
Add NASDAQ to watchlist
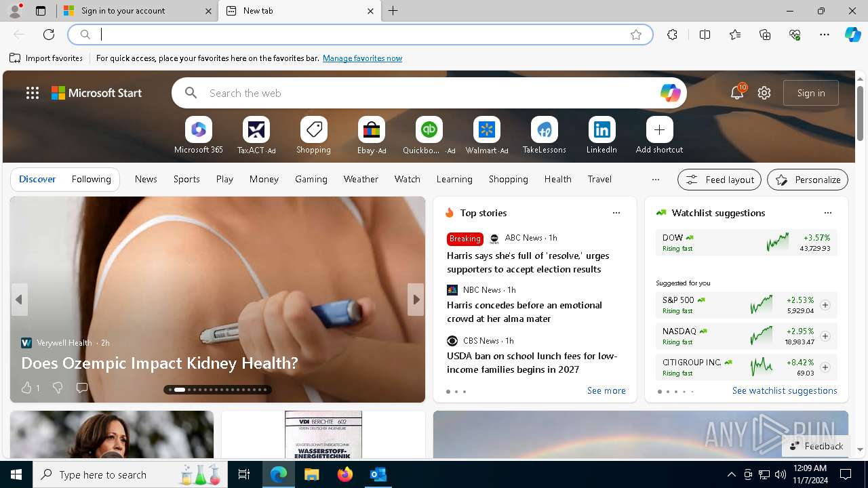click(x=825, y=336)
